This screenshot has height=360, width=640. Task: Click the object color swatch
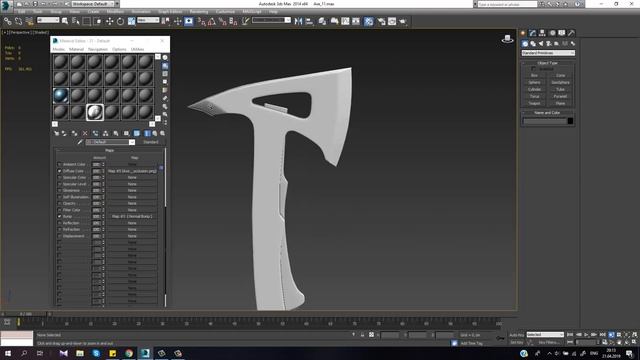click(570, 121)
